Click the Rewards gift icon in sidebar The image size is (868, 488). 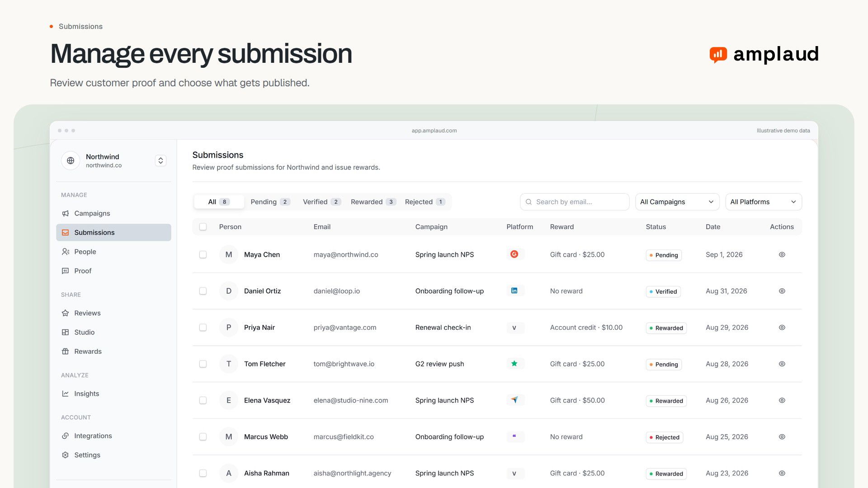(66, 352)
